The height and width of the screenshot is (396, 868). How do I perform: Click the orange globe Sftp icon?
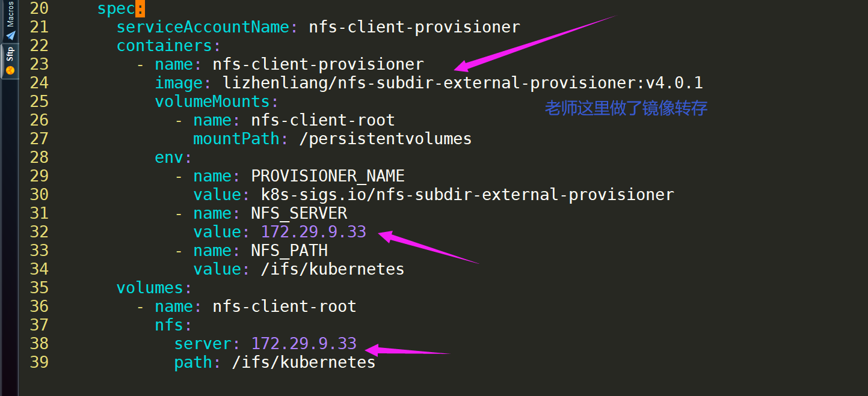pos(10,70)
